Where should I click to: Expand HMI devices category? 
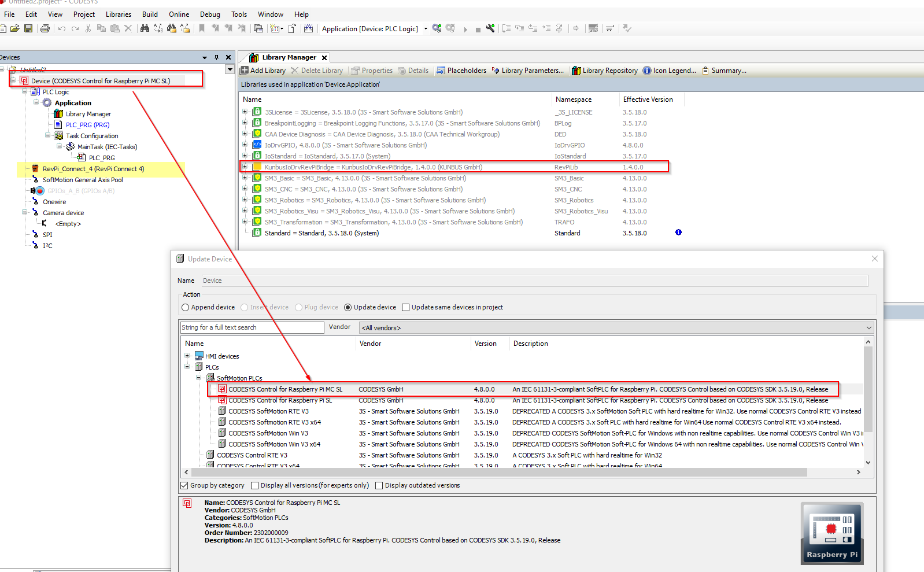pyautogui.click(x=187, y=356)
